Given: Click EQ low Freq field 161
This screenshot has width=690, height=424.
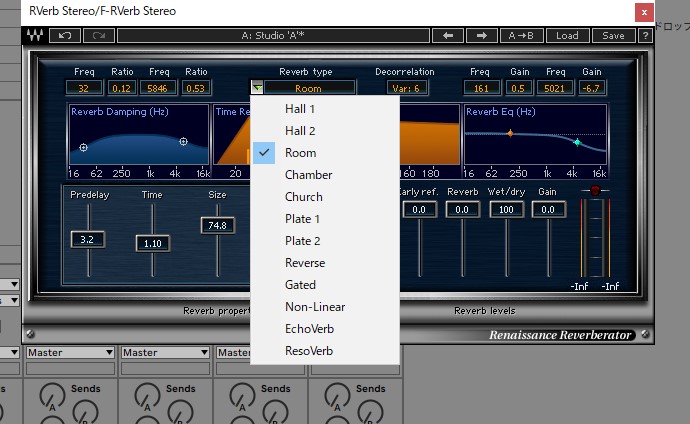Looking at the screenshot, I should point(481,88).
